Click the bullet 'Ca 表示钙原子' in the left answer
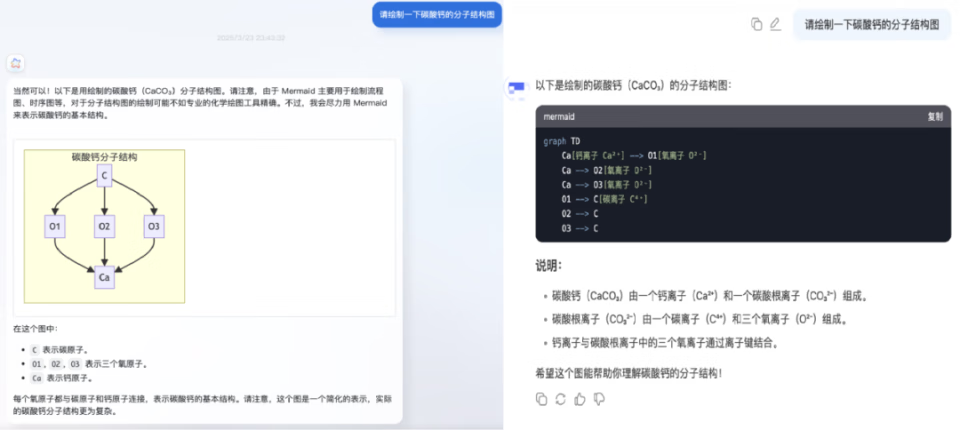Image resolution: width=960 pixels, height=430 pixels. coord(61,378)
